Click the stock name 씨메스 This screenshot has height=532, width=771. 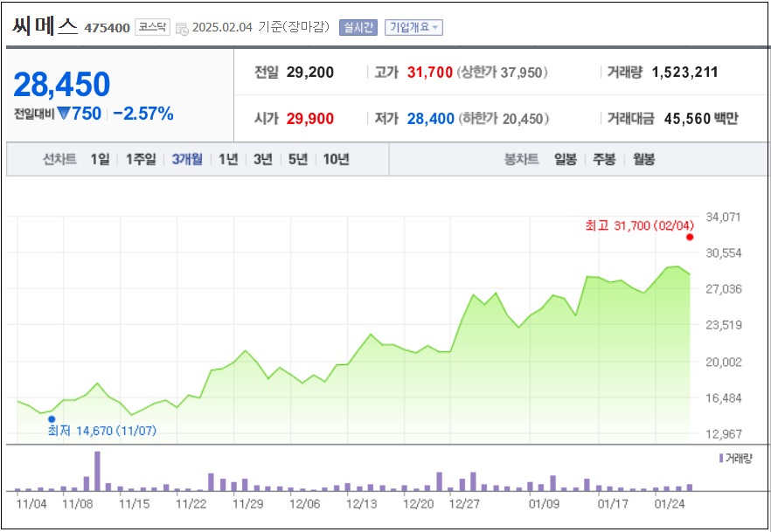(45, 27)
